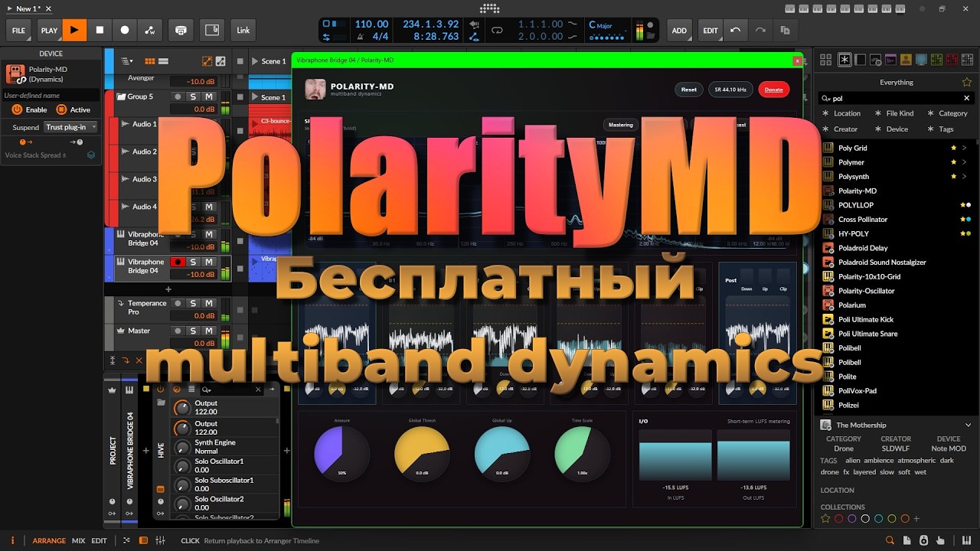Collapse The Mothership info panel
980x551 pixels.
pyautogui.click(x=968, y=425)
